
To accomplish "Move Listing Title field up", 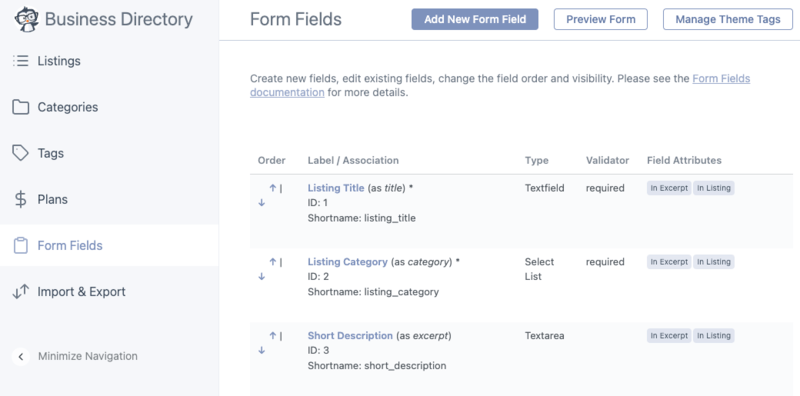I will 273,188.
